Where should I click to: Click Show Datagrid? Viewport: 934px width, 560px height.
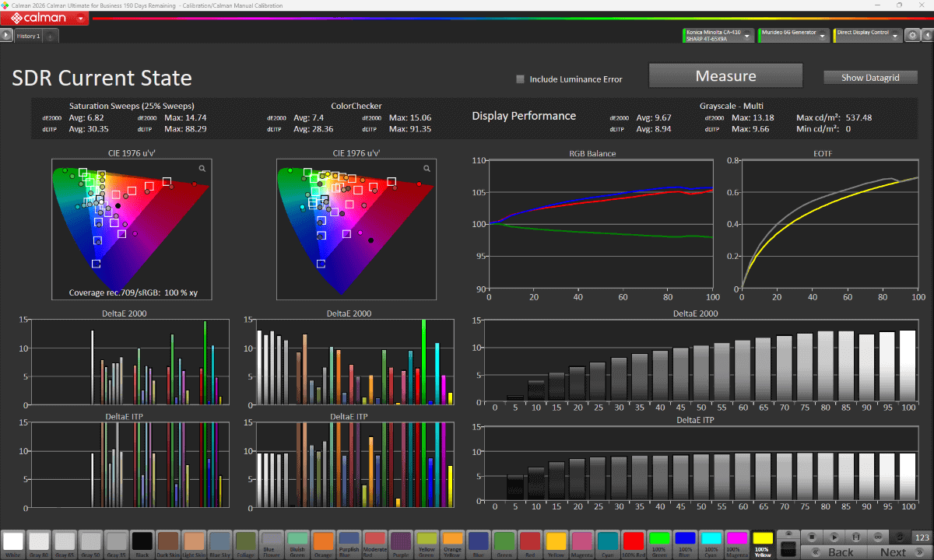(x=870, y=77)
